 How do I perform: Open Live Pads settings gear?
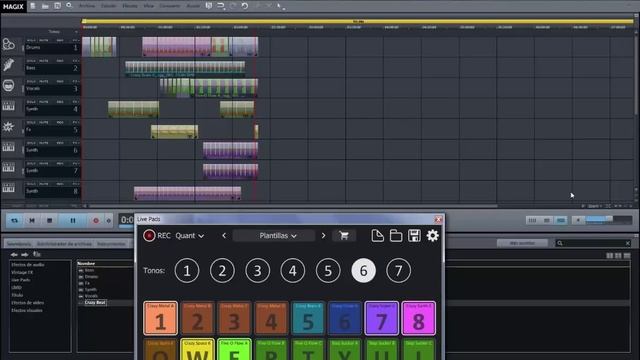[433, 236]
